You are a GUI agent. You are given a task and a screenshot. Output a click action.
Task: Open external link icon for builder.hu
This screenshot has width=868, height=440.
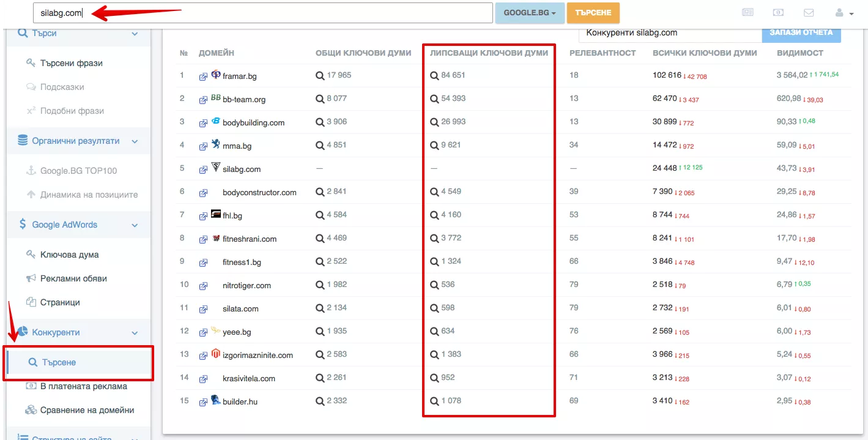203,402
